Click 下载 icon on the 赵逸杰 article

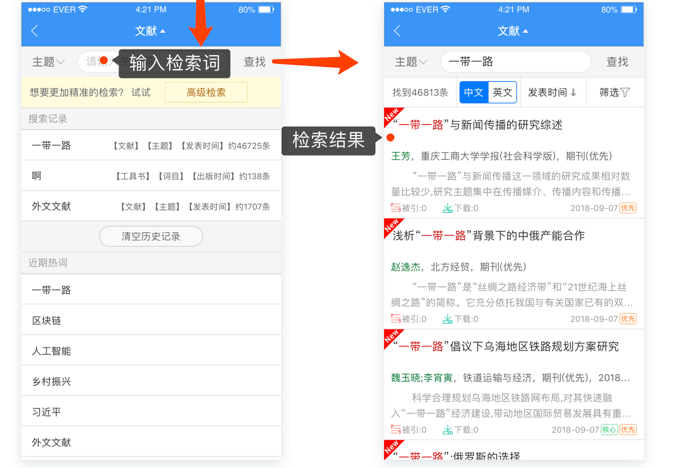[x=448, y=319]
